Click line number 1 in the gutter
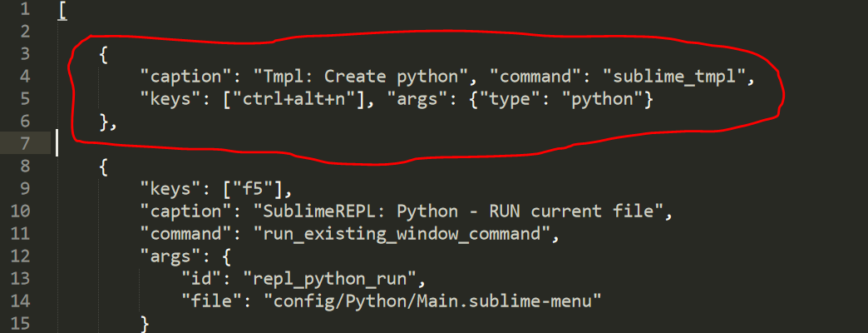 27,9
